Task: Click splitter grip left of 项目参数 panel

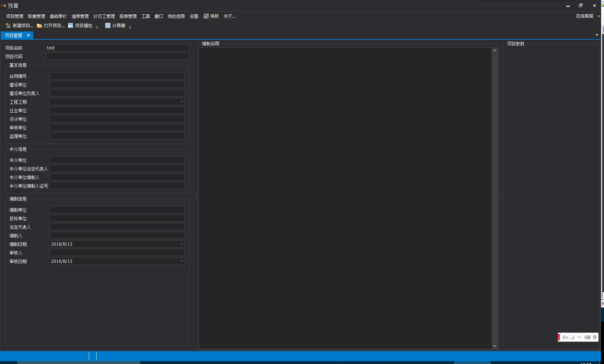Action: tap(501, 195)
